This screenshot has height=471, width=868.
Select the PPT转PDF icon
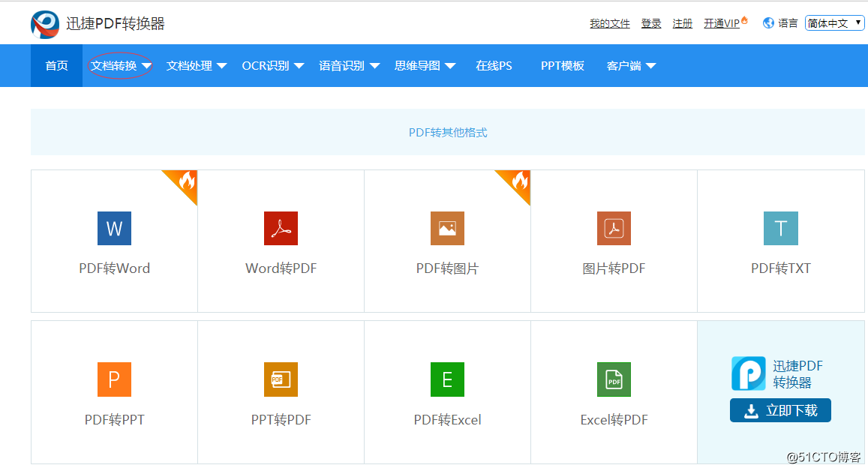point(281,379)
